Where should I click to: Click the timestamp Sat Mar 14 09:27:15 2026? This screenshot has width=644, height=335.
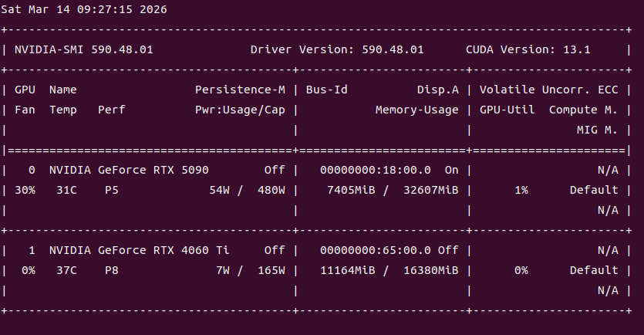point(83,10)
